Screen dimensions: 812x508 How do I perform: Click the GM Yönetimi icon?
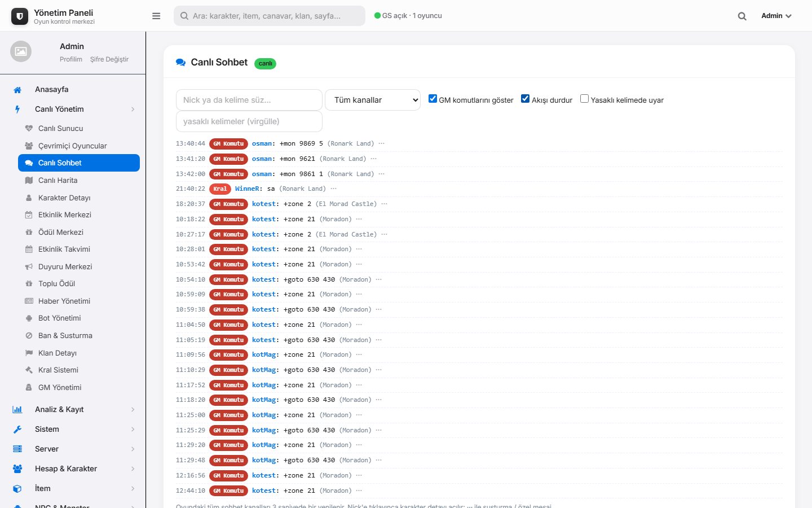point(29,387)
